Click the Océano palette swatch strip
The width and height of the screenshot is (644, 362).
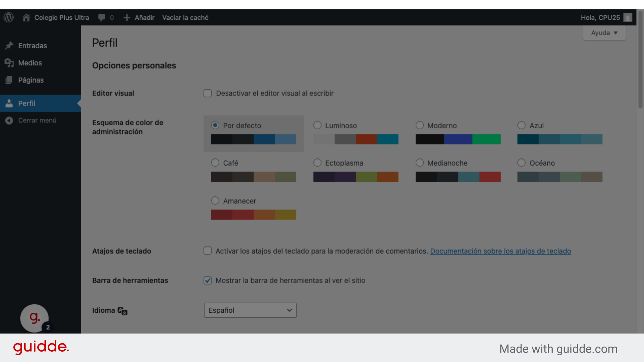pyautogui.click(x=560, y=177)
